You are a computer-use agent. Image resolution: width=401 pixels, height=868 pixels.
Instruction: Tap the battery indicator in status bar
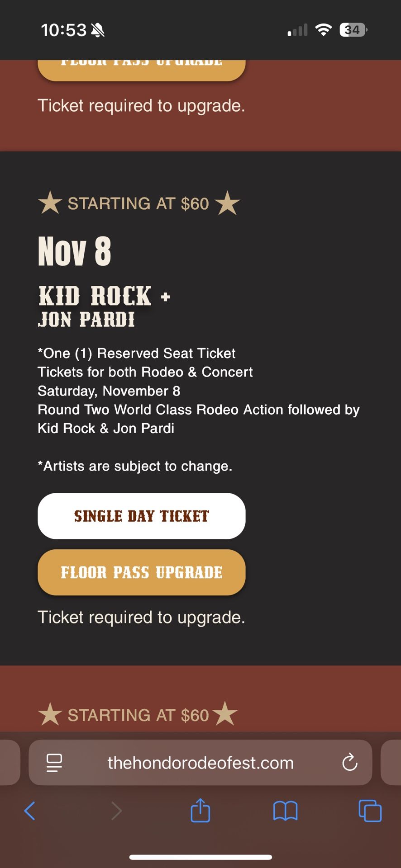click(x=353, y=30)
